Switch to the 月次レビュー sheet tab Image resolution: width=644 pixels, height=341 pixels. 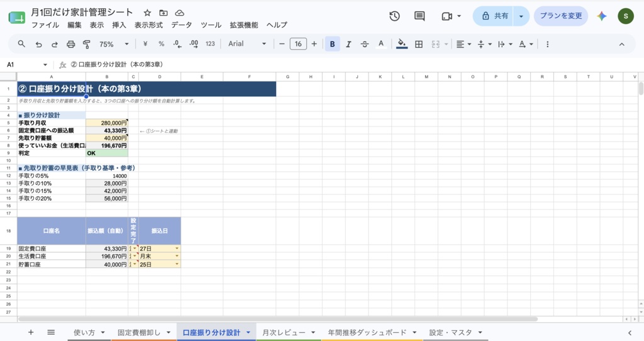pyautogui.click(x=289, y=332)
